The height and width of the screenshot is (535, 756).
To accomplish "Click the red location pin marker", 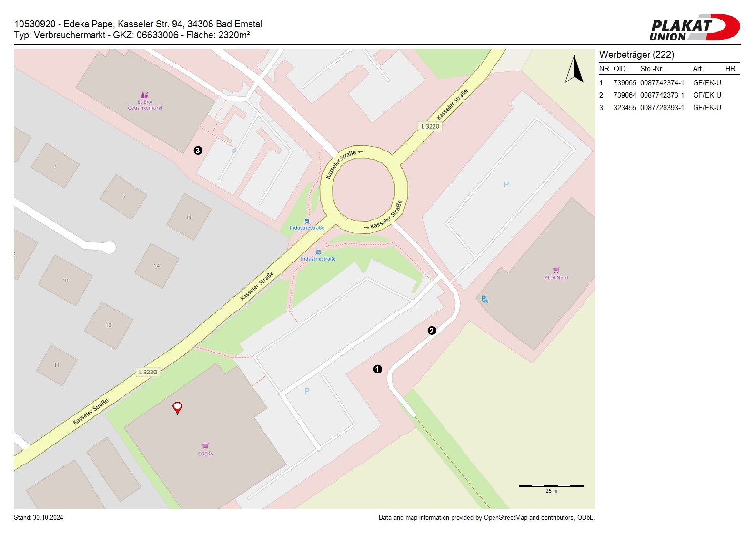I will click(x=177, y=407).
